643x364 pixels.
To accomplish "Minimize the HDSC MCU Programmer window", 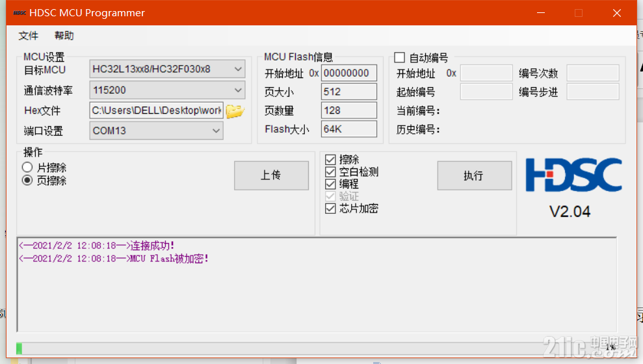I will [x=541, y=13].
